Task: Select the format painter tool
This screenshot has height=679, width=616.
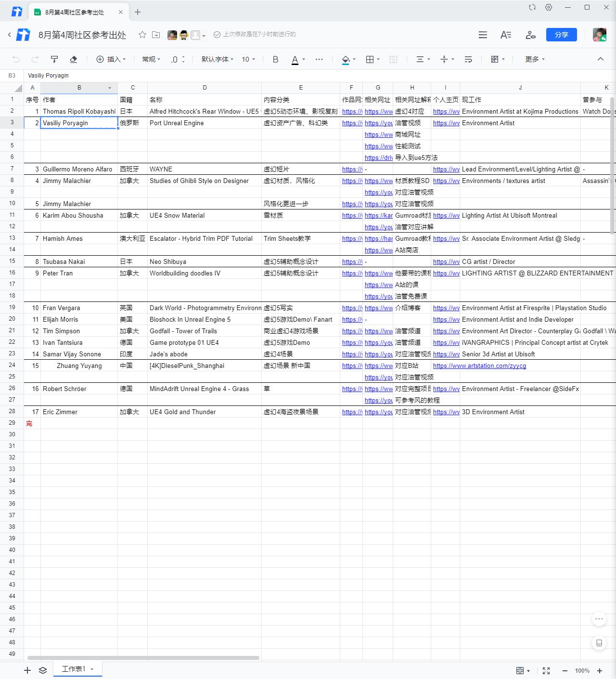Action: click(54, 59)
